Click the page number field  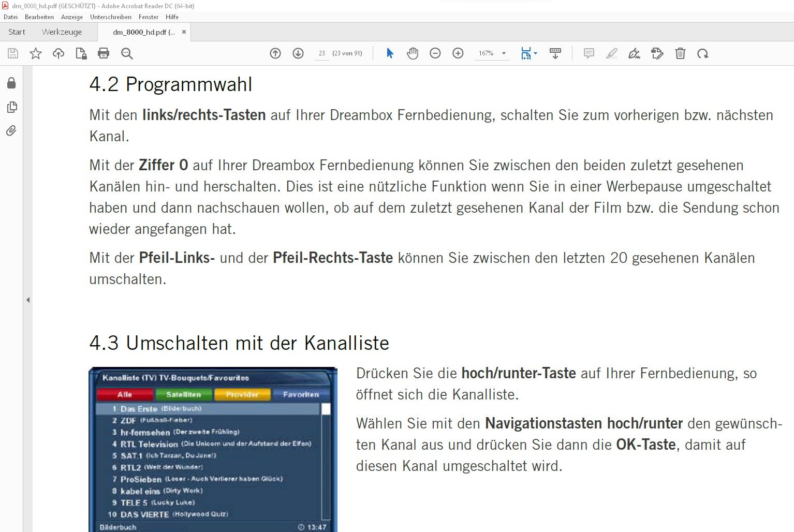click(322, 53)
